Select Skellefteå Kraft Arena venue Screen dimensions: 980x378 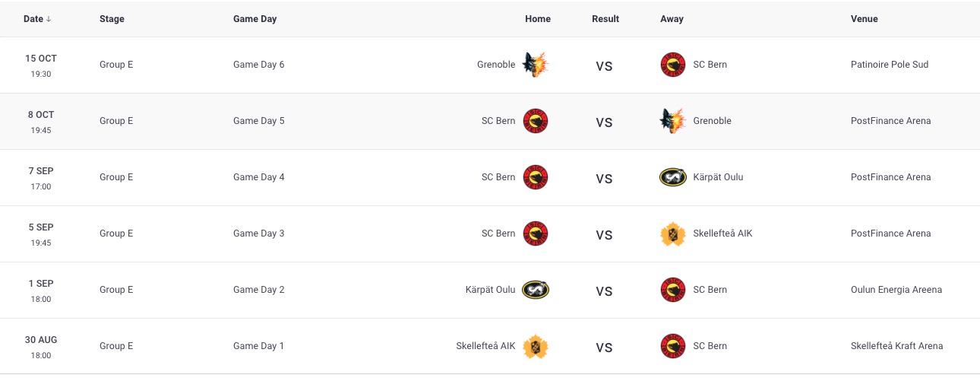point(896,346)
